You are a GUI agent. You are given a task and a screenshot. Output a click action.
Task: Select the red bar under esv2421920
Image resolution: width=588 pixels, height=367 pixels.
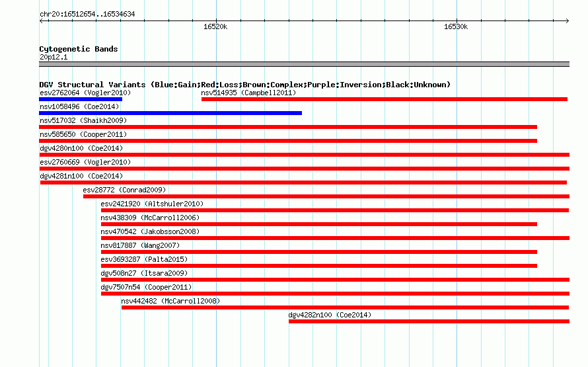point(335,210)
